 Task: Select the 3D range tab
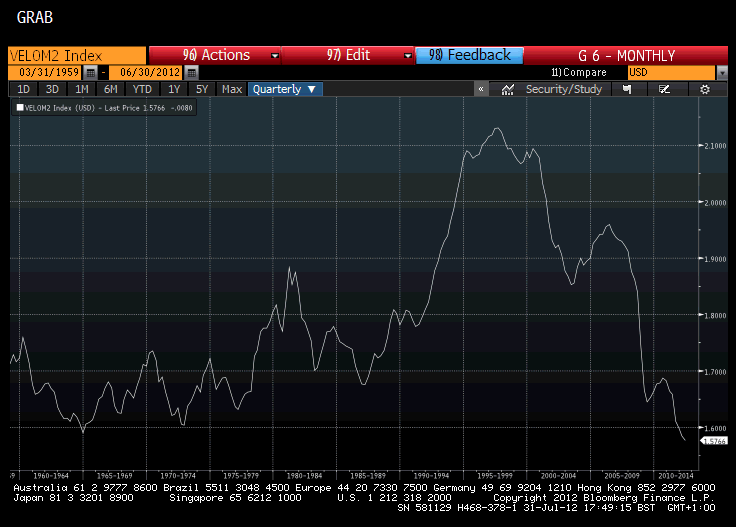[x=52, y=89]
